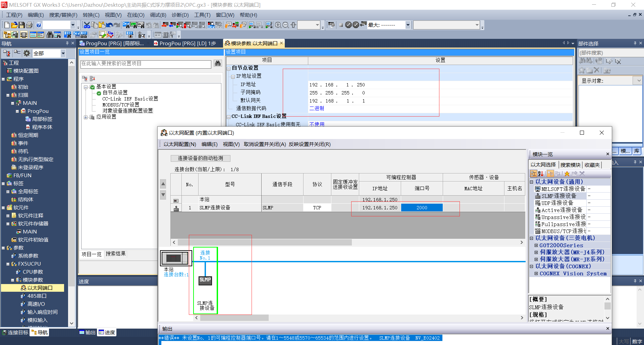Viewport: 644px width, 345px height.
Task: Save the project with the Save disk icon
Action: pyautogui.click(x=21, y=25)
